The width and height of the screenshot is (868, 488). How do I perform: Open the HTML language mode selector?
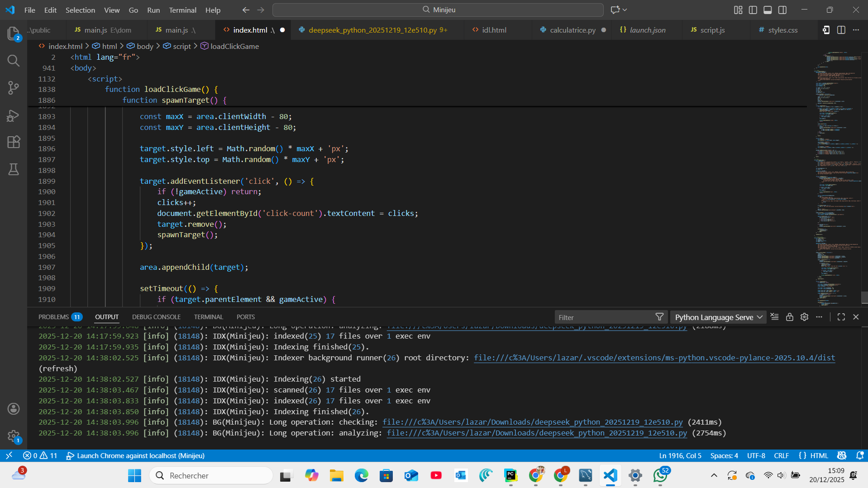tap(819, 456)
